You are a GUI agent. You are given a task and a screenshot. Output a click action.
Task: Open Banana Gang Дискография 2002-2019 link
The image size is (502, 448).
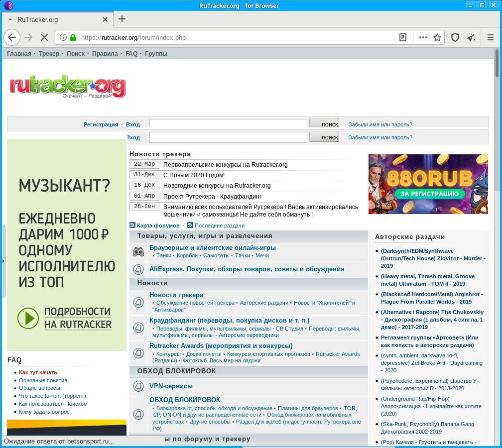point(427,428)
